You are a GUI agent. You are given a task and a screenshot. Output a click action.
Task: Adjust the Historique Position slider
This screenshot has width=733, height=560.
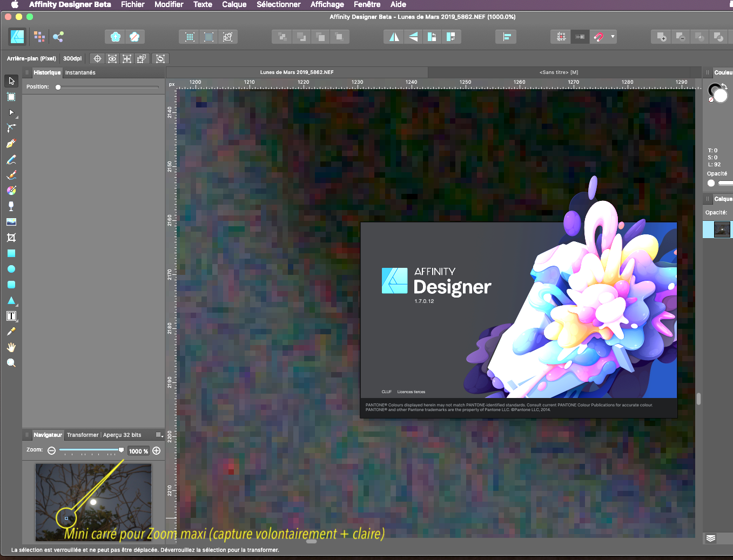pos(107,87)
